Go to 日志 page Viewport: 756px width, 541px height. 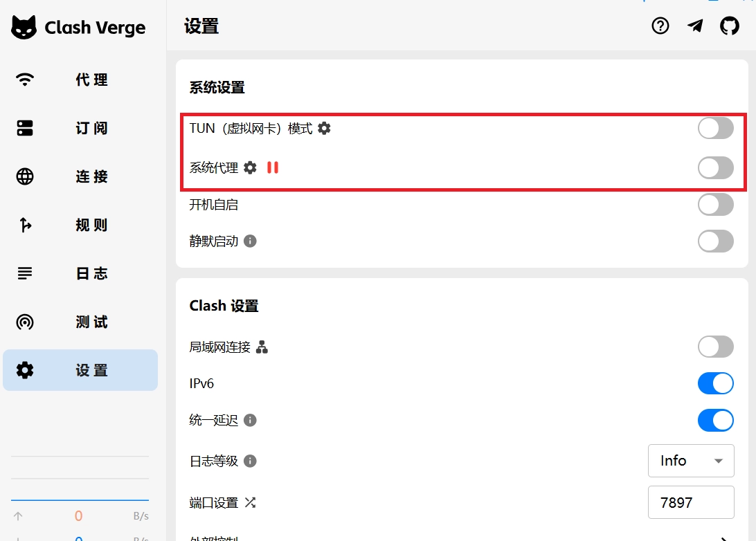[80, 273]
